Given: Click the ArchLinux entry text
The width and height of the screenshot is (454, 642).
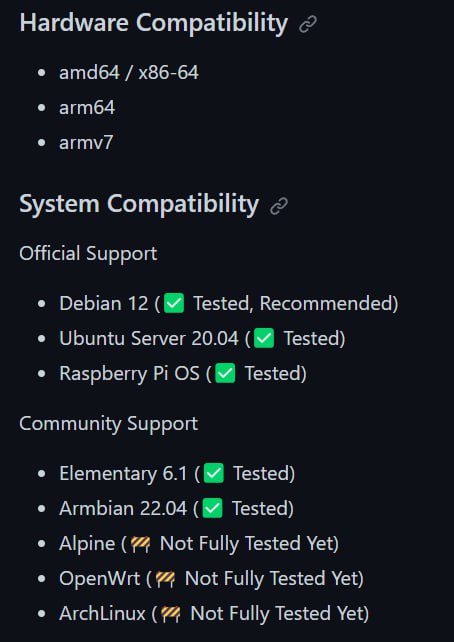Looking at the screenshot, I should [102, 613].
